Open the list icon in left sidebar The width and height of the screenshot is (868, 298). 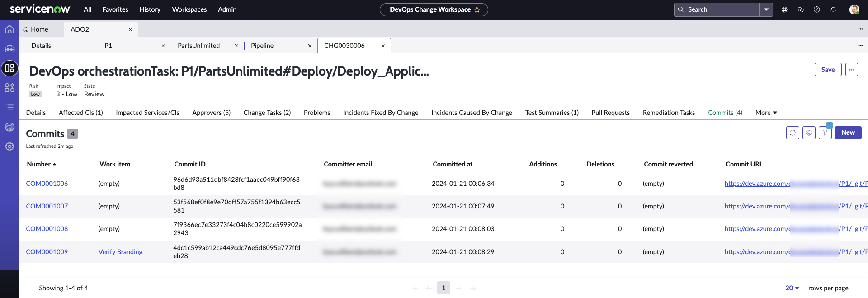tap(9, 107)
